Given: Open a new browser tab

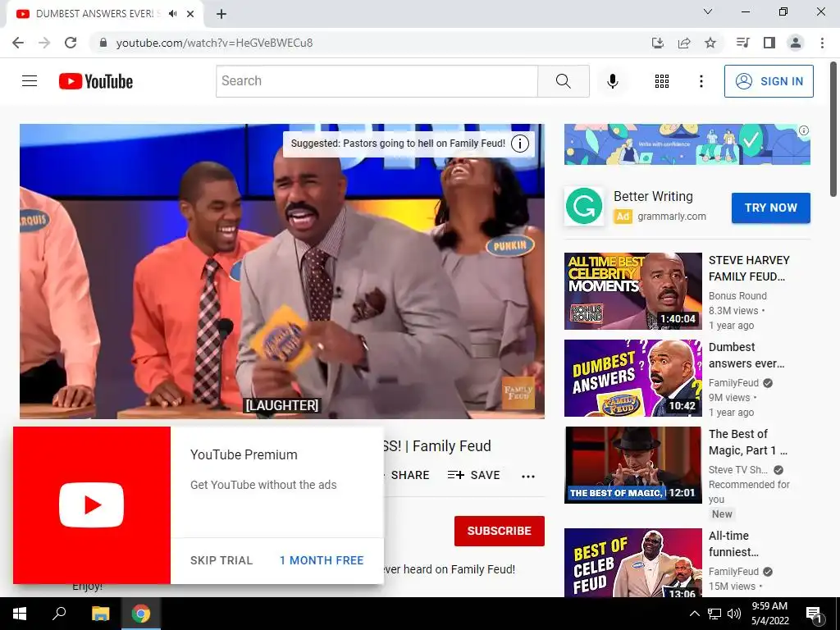Looking at the screenshot, I should coord(221,14).
